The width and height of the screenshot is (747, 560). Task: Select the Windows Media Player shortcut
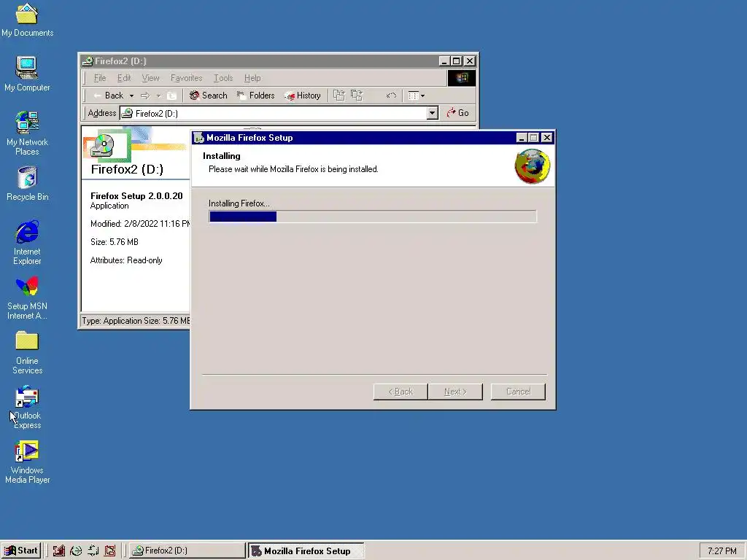click(x=27, y=462)
